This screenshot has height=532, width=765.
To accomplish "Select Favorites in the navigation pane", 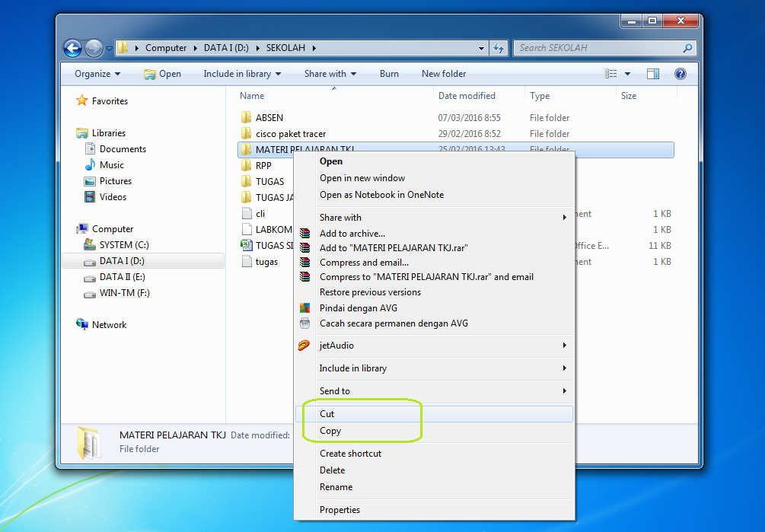I will click(103, 101).
